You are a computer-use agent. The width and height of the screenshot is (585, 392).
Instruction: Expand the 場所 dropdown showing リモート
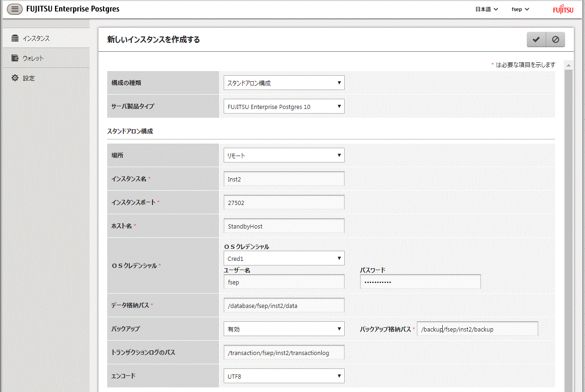click(284, 156)
